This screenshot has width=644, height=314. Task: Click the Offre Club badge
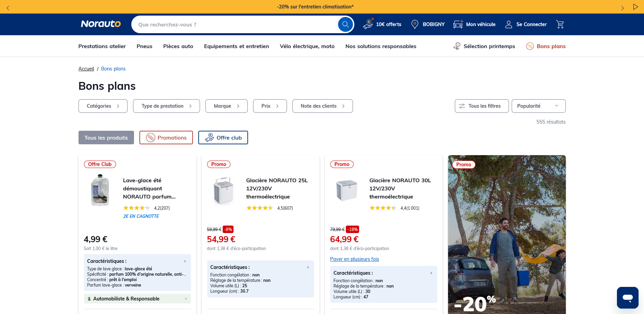click(x=100, y=164)
